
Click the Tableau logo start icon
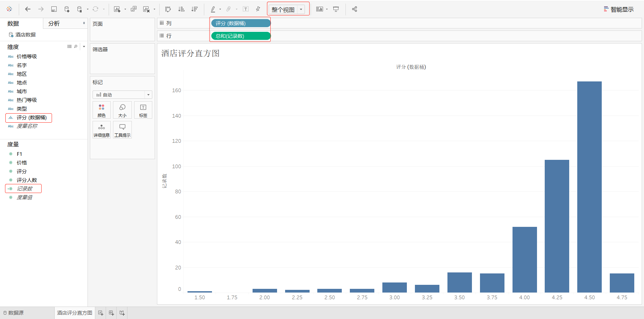point(9,9)
